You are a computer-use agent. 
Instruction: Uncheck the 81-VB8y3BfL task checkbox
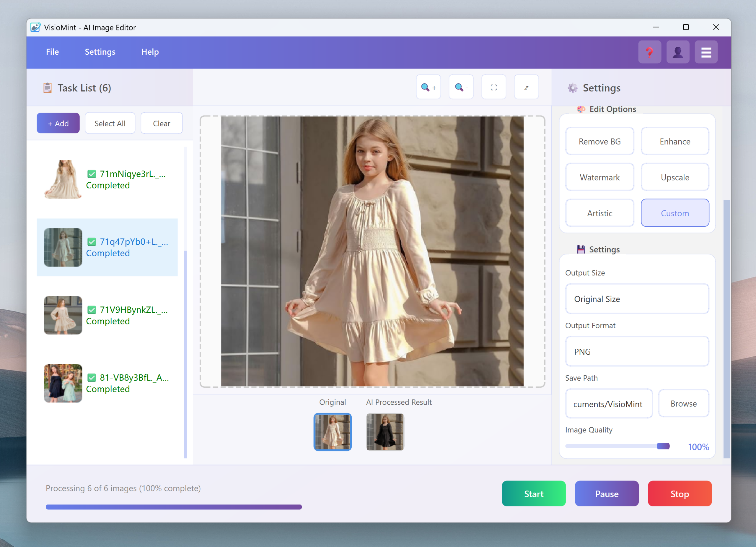point(92,378)
